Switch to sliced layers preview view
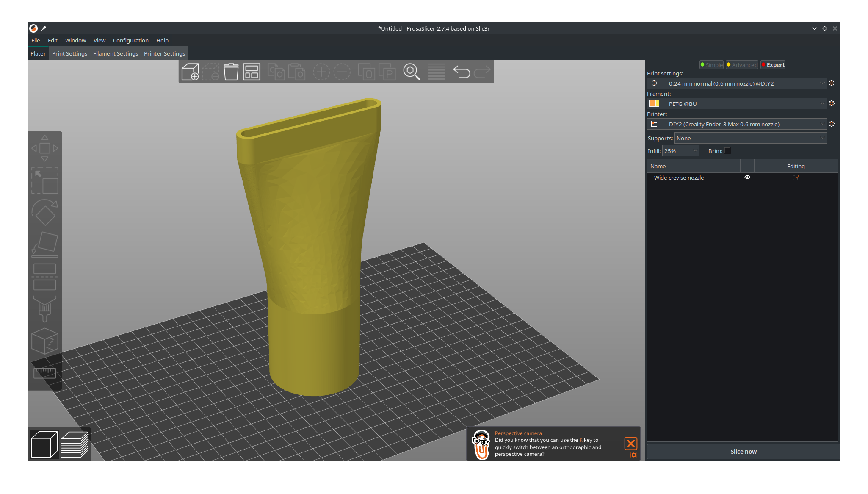Image resolution: width=868 pixels, height=494 pixels. (x=75, y=444)
